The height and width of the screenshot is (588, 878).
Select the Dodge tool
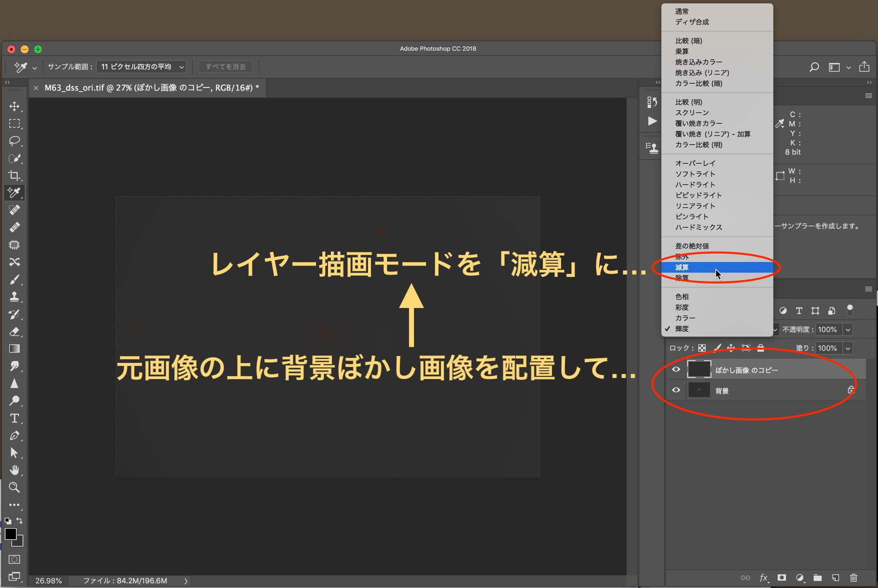[14, 400]
